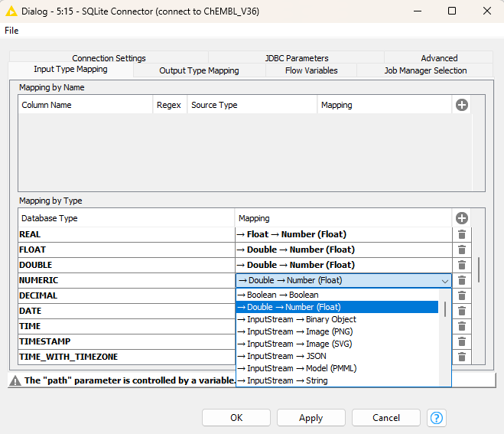Image resolution: width=504 pixels, height=434 pixels.
Task: Add new row to Mapping by Name
Action: [461, 105]
